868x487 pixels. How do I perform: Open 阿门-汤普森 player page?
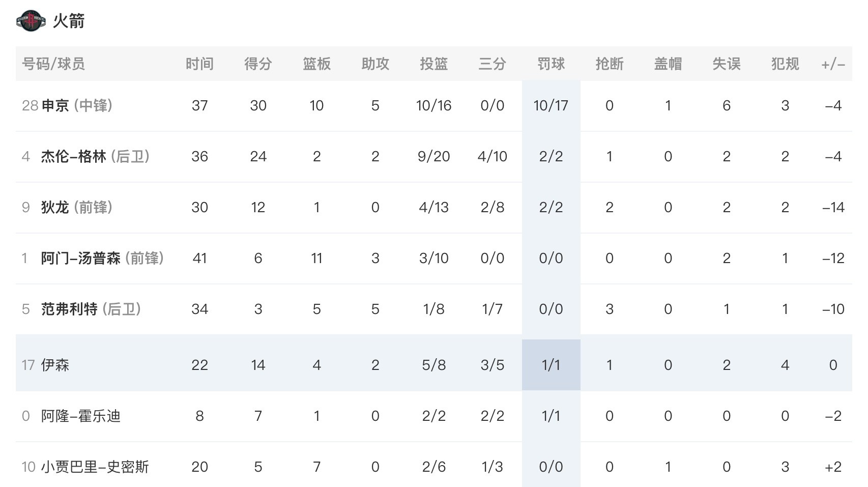(x=81, y=258)
